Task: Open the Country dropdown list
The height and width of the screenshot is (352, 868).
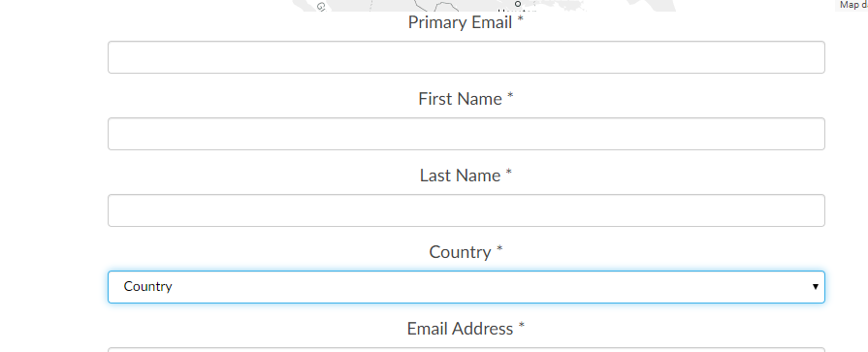Action: coord(466,287)
